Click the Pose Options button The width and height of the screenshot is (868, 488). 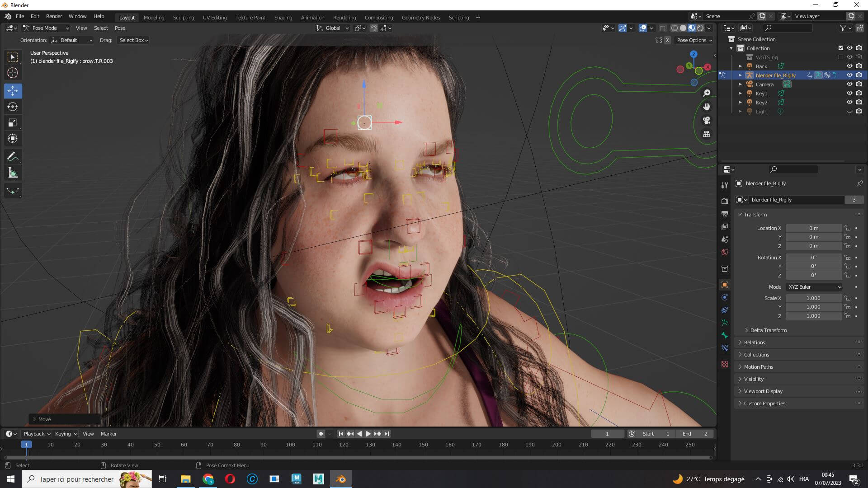[x=694, y=40]
